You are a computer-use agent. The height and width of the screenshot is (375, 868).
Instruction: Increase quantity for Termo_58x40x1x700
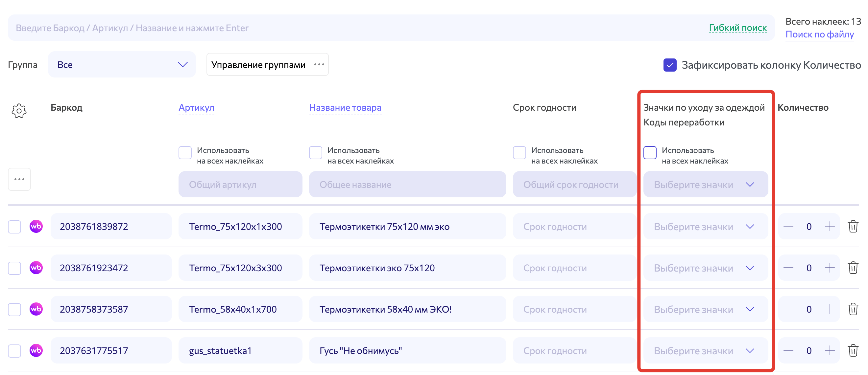coord(830,309)
